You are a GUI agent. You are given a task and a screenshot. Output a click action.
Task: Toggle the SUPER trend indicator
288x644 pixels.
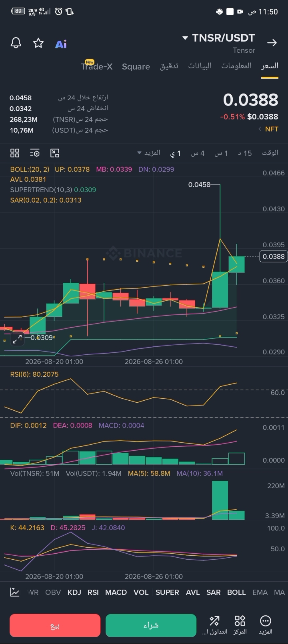click(167, 592)
